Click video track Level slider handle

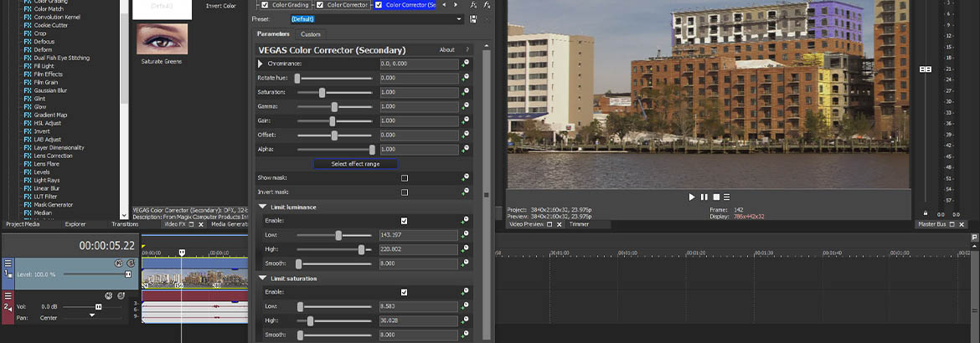click(128, 274)
